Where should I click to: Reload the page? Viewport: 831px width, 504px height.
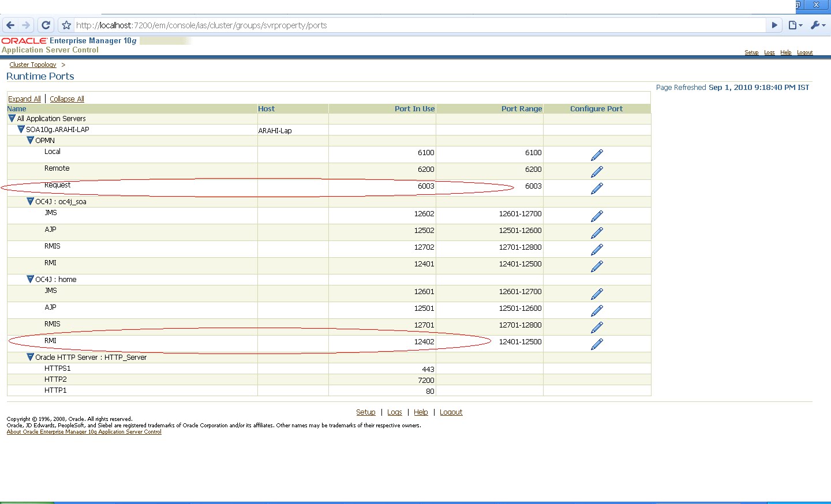tap(46, 25)
